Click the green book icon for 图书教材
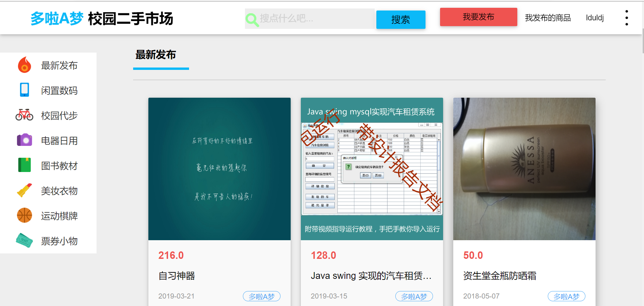 (24, 165)
